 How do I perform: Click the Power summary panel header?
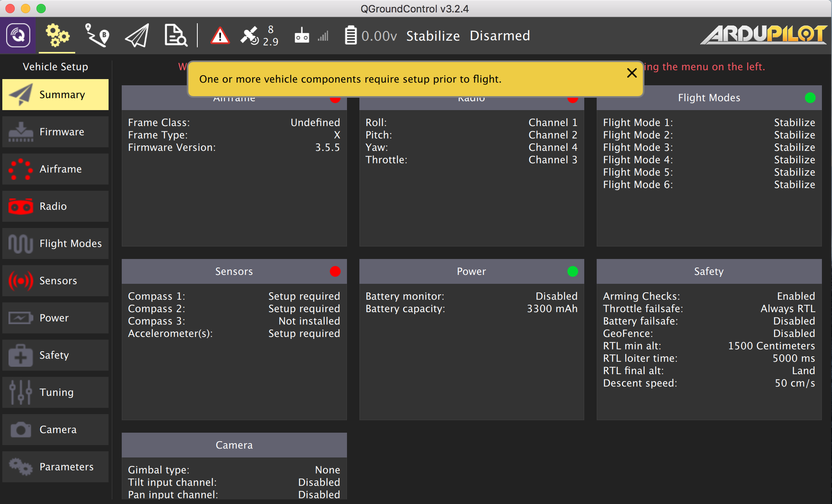pos(471,271)
